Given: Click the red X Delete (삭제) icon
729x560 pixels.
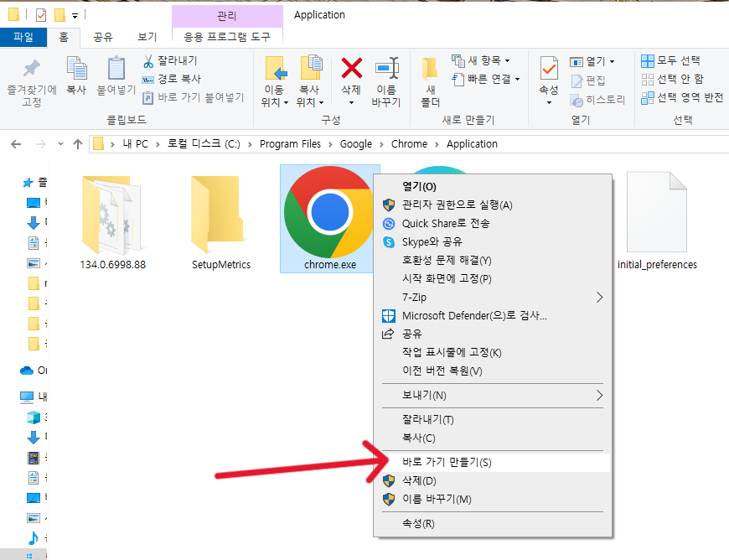Looking at the screenshot, I should (x=351, y=68).
